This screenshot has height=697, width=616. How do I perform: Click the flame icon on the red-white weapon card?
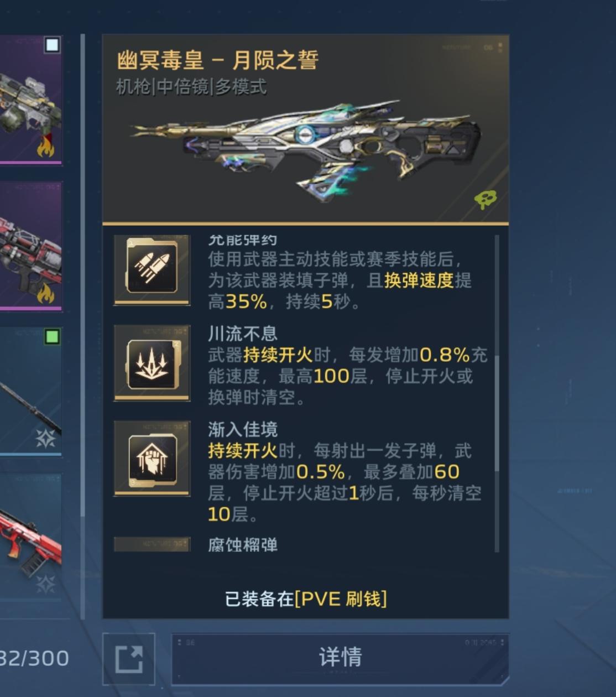[x=46, y=293]
